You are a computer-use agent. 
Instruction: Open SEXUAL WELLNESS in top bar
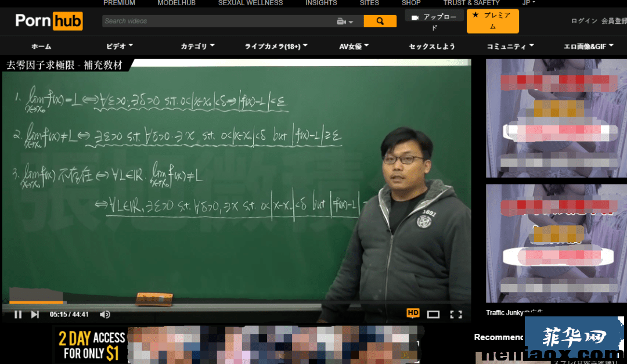coord(250,3)
